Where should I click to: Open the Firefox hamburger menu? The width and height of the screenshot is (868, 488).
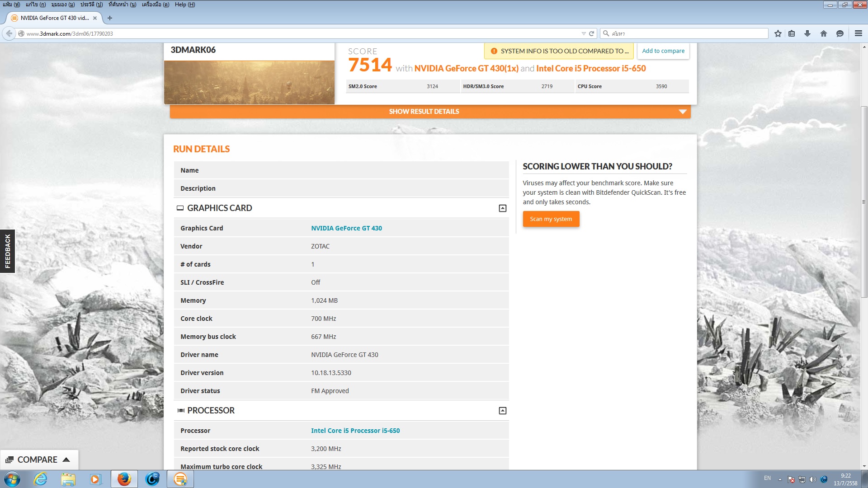click(859, 33)
